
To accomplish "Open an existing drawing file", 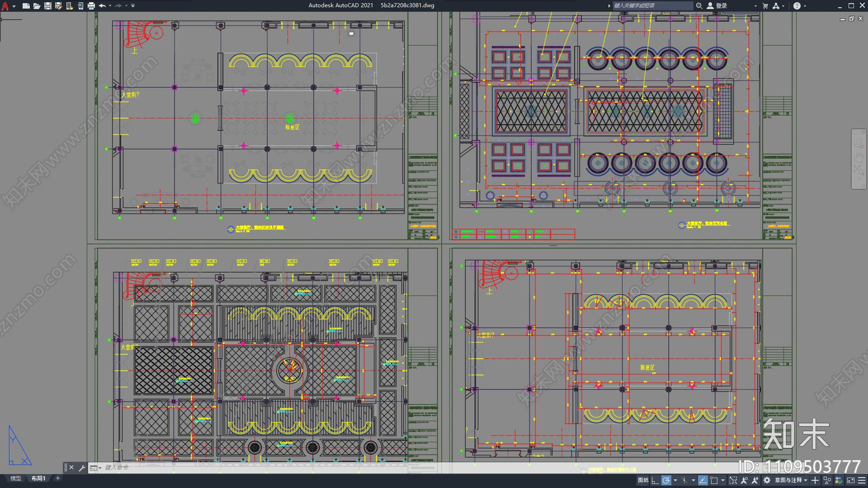I will click(x=36, y=5).
